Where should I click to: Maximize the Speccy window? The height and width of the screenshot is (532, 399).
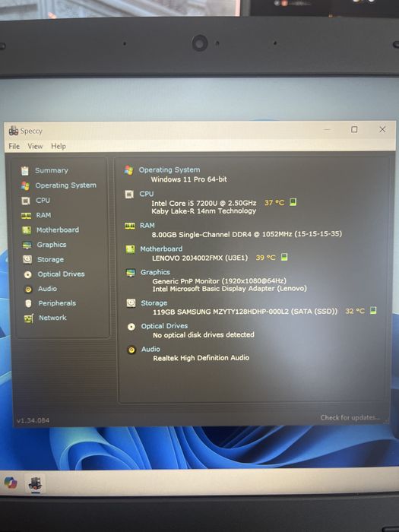(354, 129)
